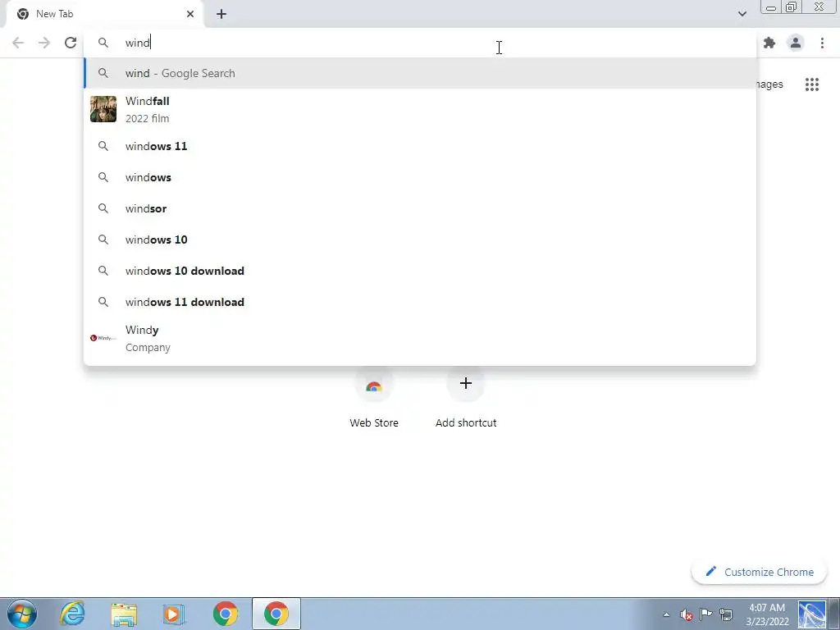Click the taskbar clock showing 4:07 AM

(767, 614)
